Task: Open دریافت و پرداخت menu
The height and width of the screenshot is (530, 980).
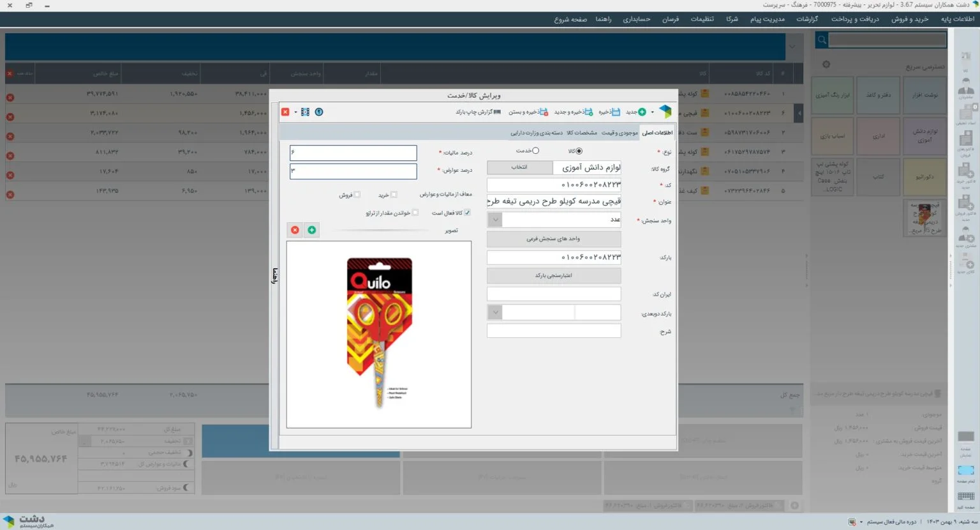Action: coord(855,19)
